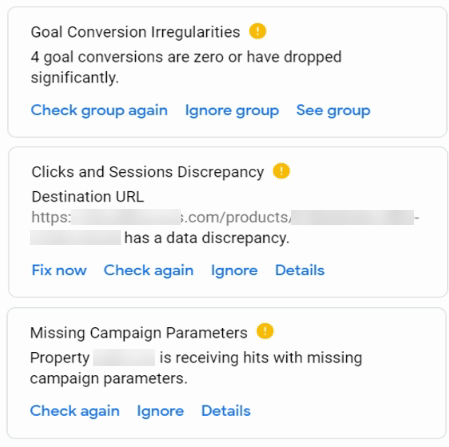
Task: Choose 'Ignore group' on goal conversion card
Action: pyautogui.click(x=232, y=111)
